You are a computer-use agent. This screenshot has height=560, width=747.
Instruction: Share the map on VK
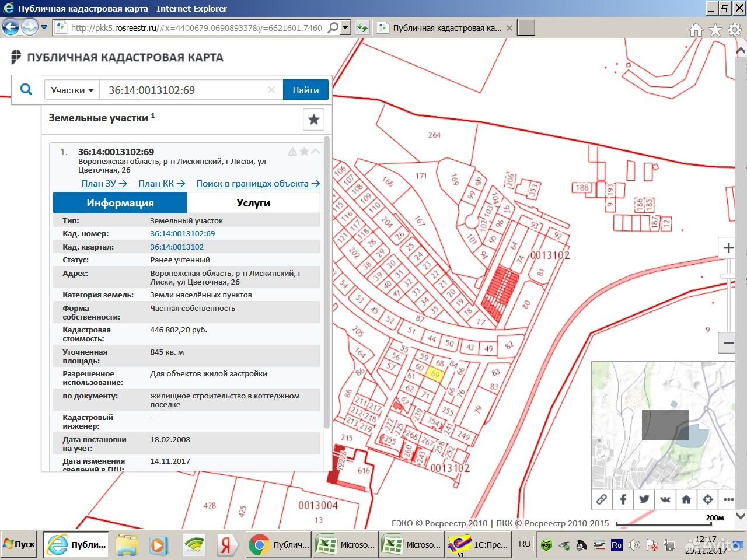(665, 499)
